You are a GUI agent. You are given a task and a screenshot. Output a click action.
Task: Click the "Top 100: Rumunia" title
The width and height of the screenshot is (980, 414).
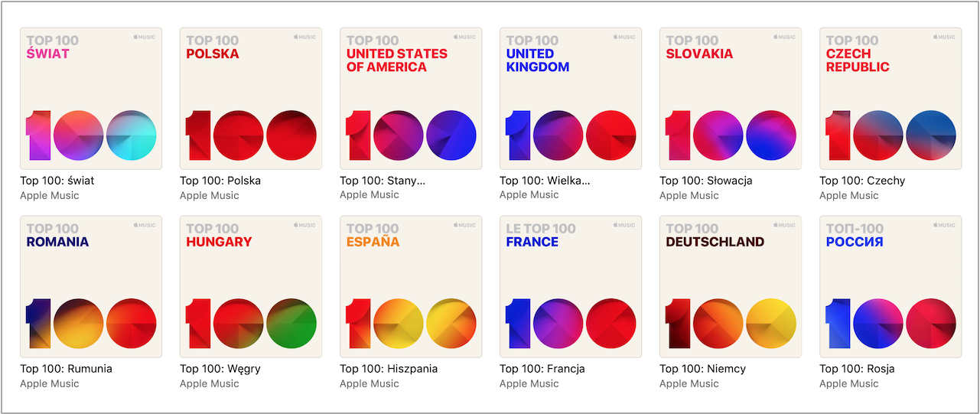tap(66, 369)
